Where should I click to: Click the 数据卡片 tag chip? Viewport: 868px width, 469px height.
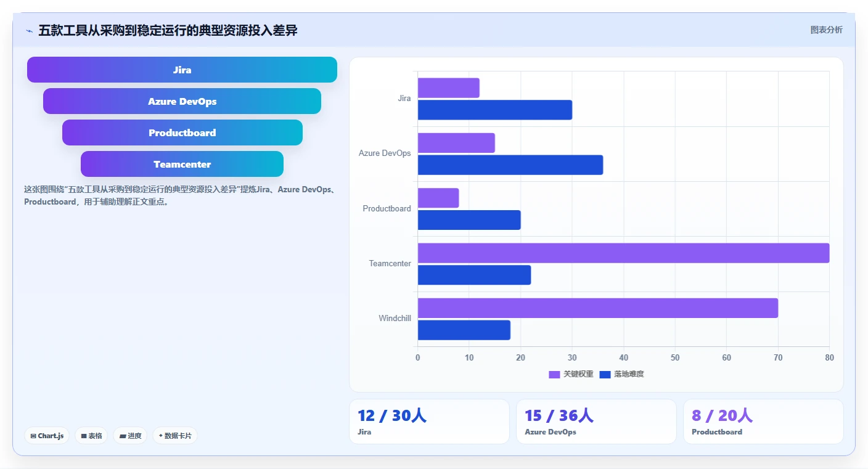coord(175,436)
